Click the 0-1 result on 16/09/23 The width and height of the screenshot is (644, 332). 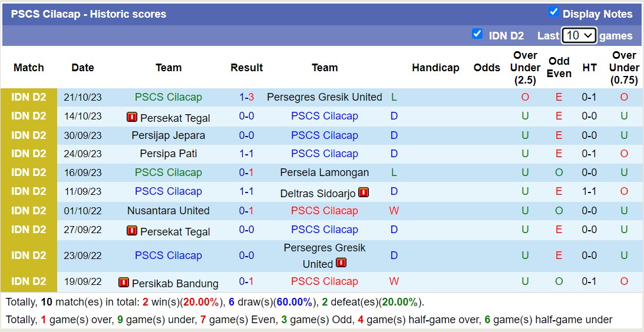coord(246,173)
